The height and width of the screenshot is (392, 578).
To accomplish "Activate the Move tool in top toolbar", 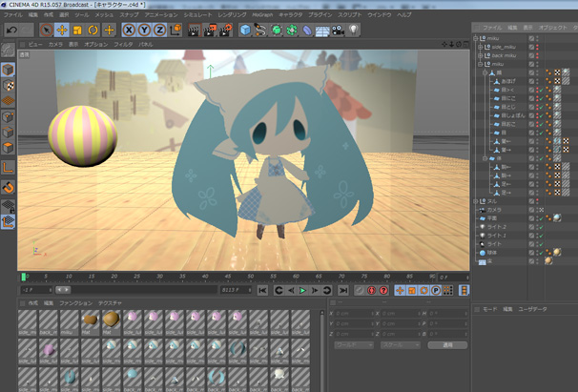I will coord(62,30).
